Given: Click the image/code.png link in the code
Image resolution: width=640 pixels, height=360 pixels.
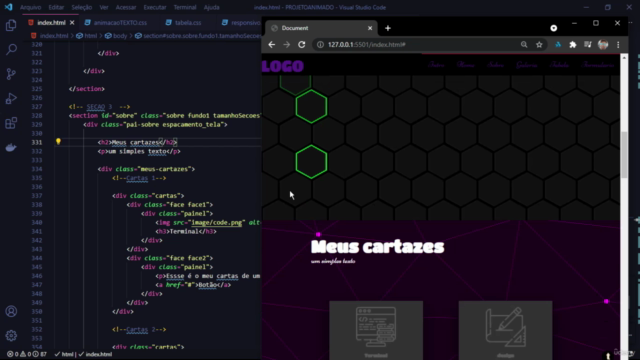Looking at the screenshot, I should [216, 222].
